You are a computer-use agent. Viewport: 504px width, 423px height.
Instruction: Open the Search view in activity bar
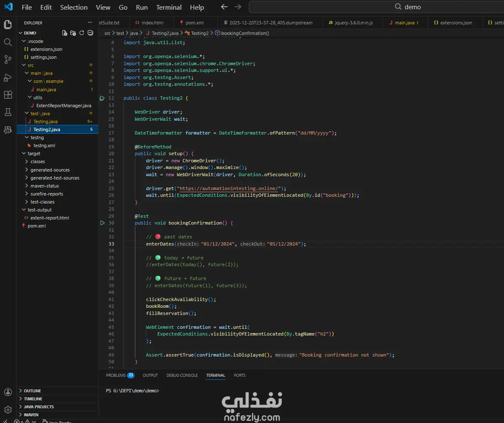(8, 42)
